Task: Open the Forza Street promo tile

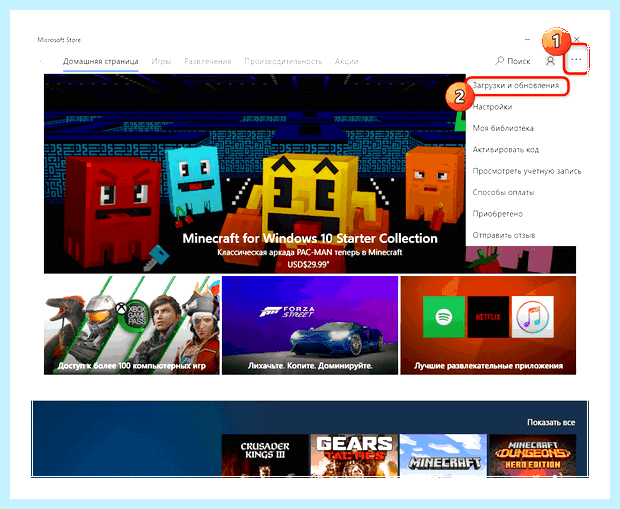Action: coord(310,325)
